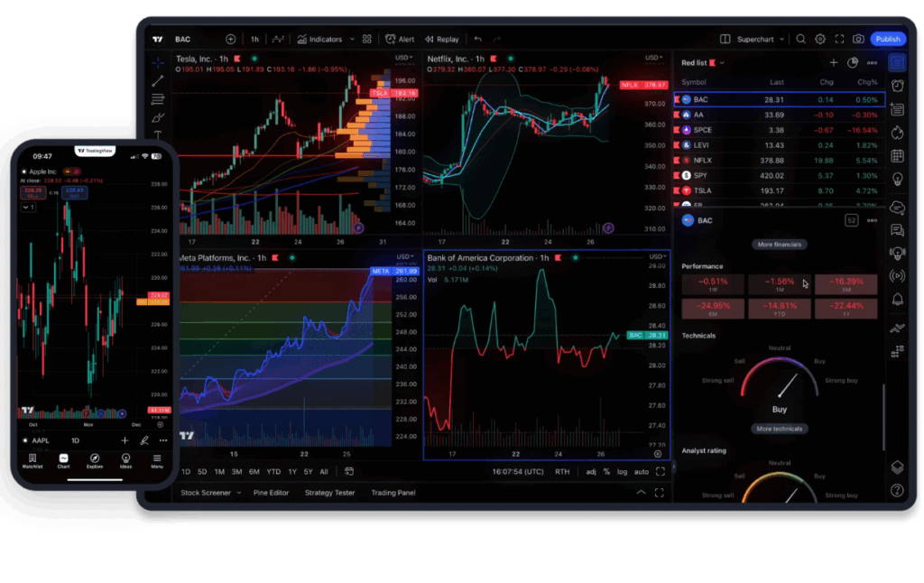
Task: Open the chart style selector icon
Action: tap(278, 40)
